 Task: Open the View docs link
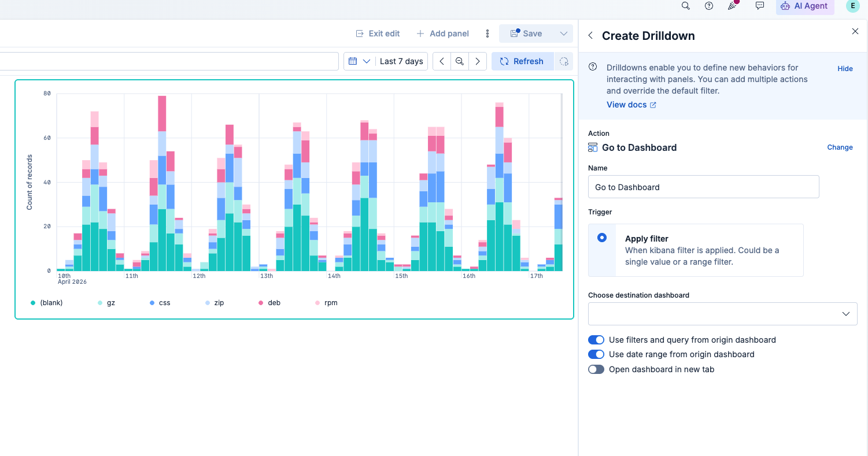click(631, 105)
